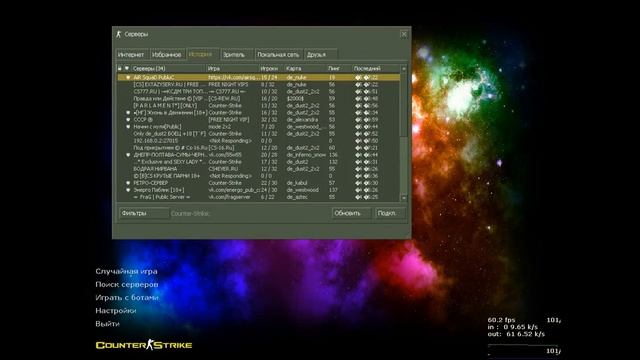Sort list by Серверы (34) column

point(168,69)
